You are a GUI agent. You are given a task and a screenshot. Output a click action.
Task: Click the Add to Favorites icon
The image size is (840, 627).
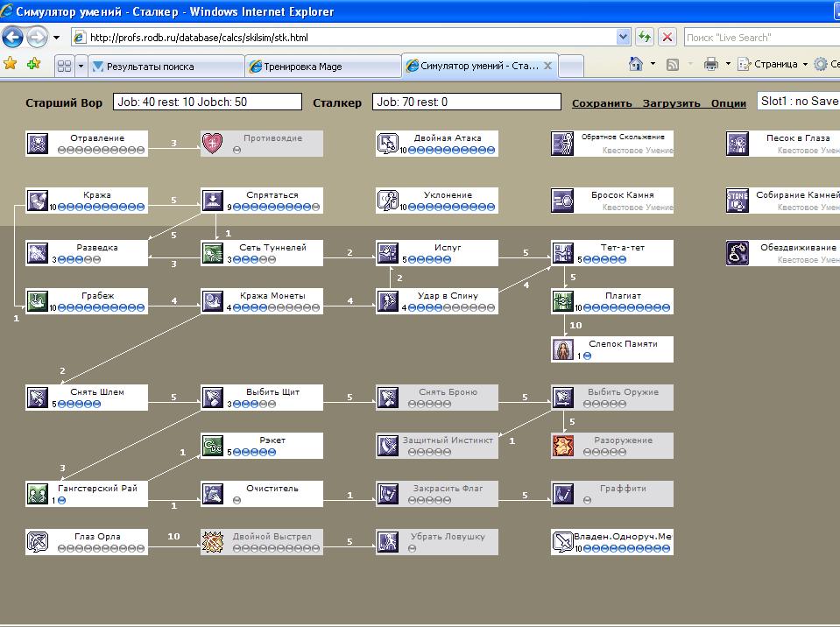(34, 64)
